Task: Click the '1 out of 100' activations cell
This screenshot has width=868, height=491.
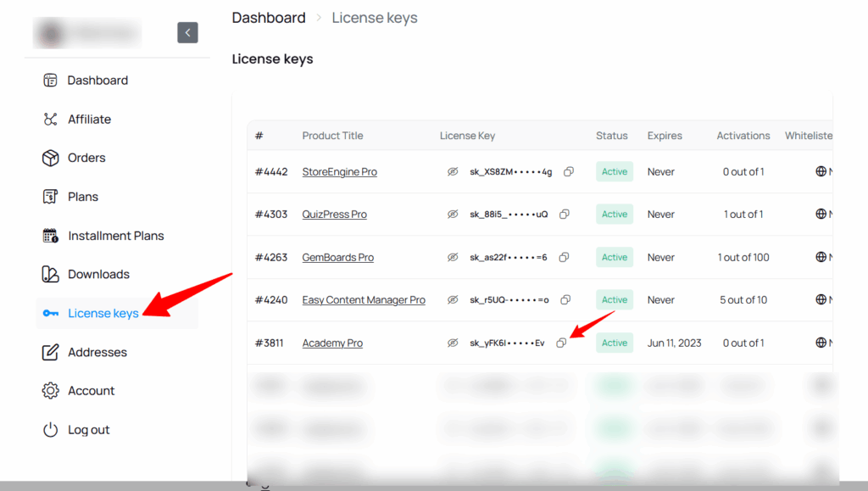Action: [743, 258]
